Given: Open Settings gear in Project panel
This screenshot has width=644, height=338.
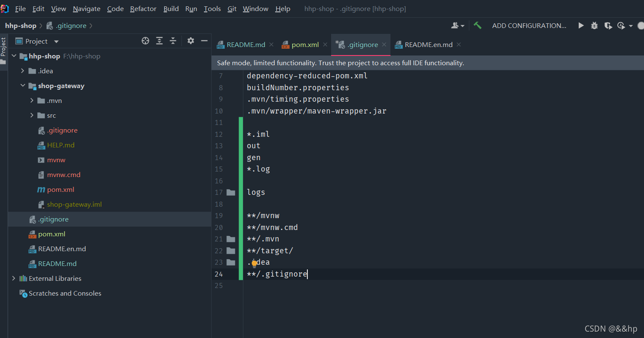Looking at the screenshot, I should [x=190, y=41].
